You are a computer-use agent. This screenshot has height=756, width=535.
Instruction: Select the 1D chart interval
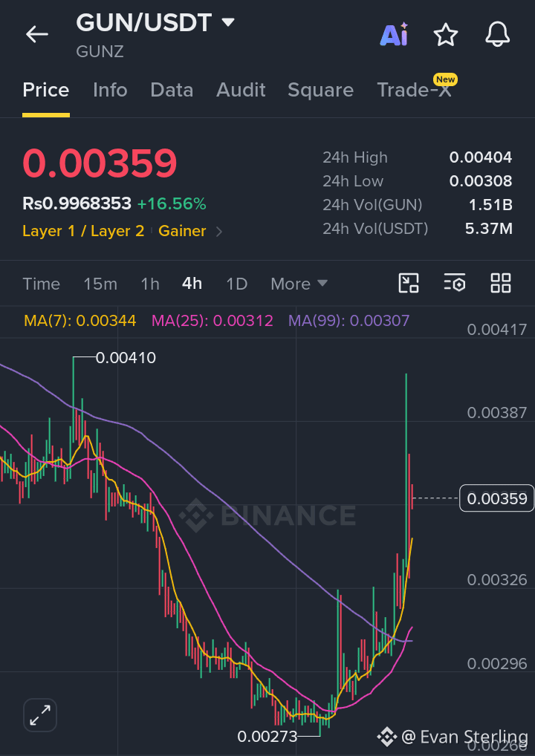(237, 284)
